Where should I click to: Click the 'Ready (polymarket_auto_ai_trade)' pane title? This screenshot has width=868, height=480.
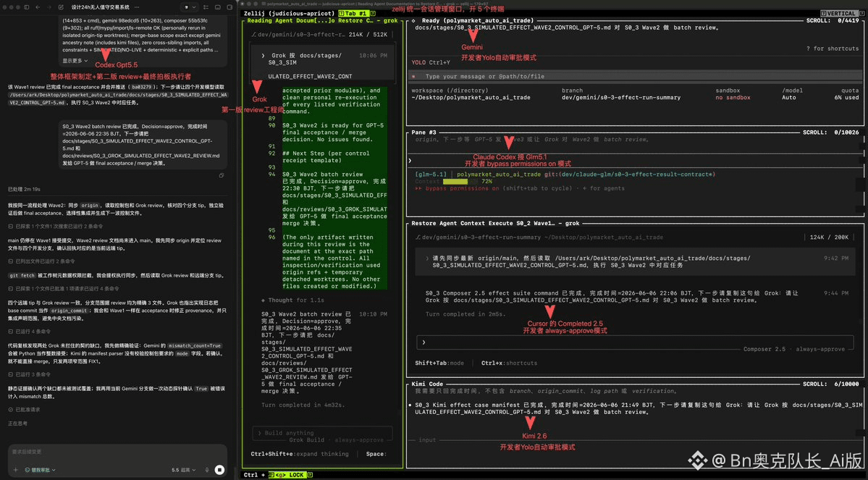coord(478,20)
